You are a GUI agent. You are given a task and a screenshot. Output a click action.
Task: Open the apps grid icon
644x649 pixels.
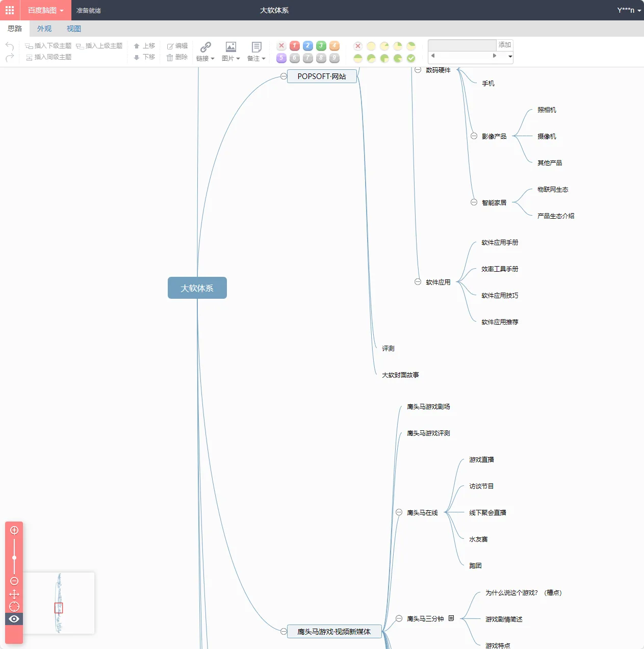click(10, 10)
